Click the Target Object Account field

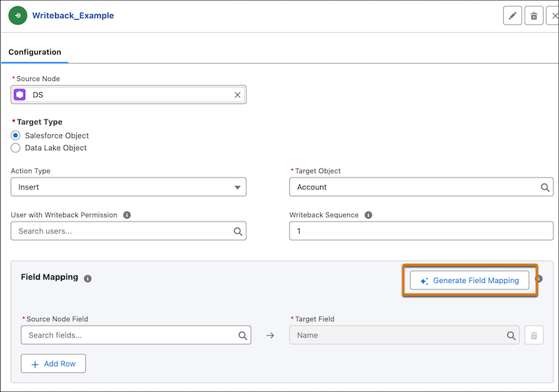421,187
